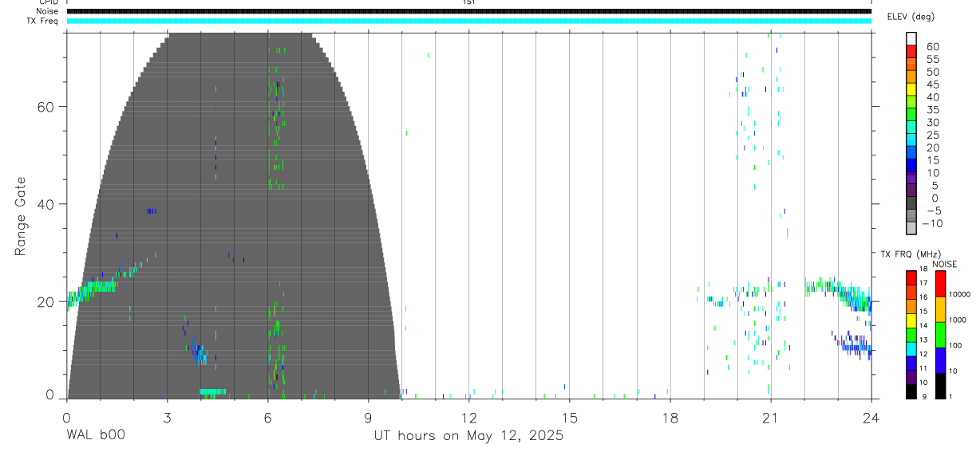Click the white top segment of the ELEV color bar
The width and height of the screenshot is (980, 452).
click(911, 38)
